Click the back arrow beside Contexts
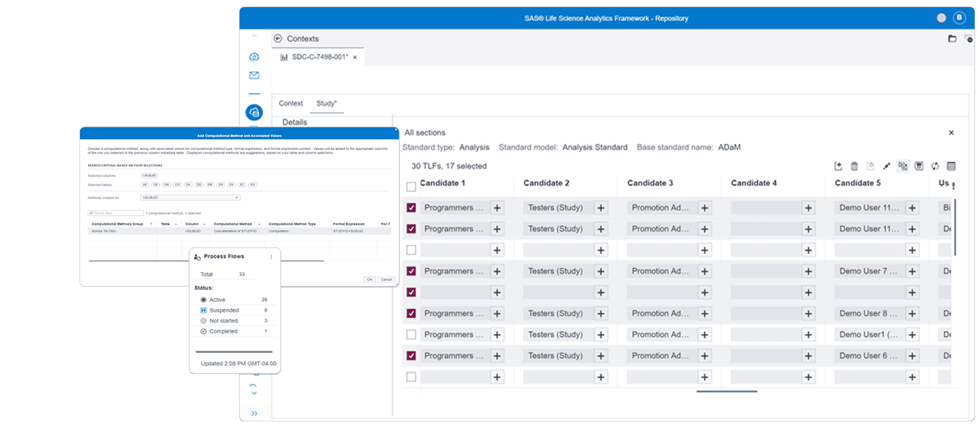This screenshot has width=980, height=430. point(278,39)
